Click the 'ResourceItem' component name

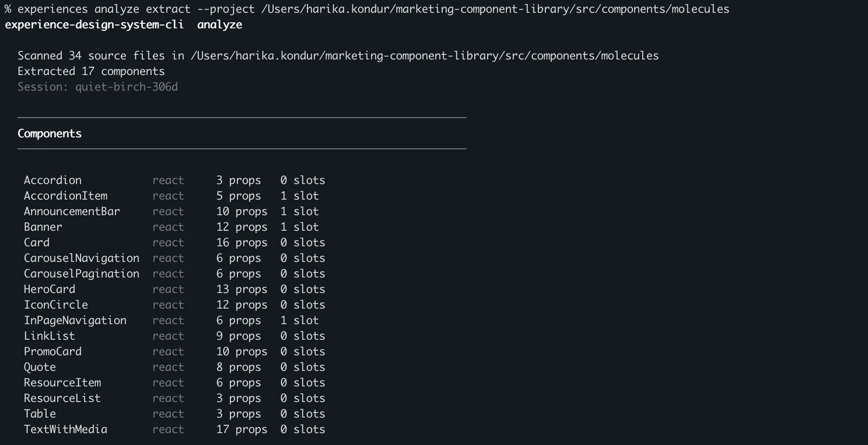click(62, 383)
